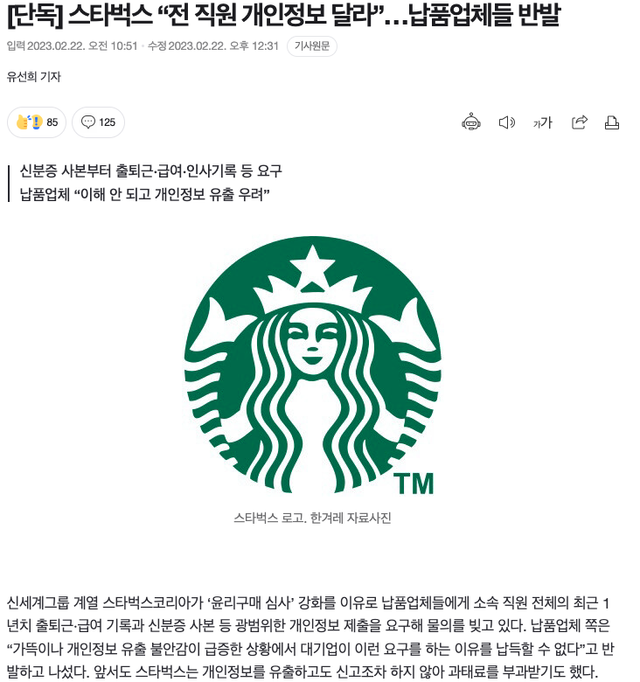
Task: View reporter 유선희 기자 profile
Action: tap(34, 77)
